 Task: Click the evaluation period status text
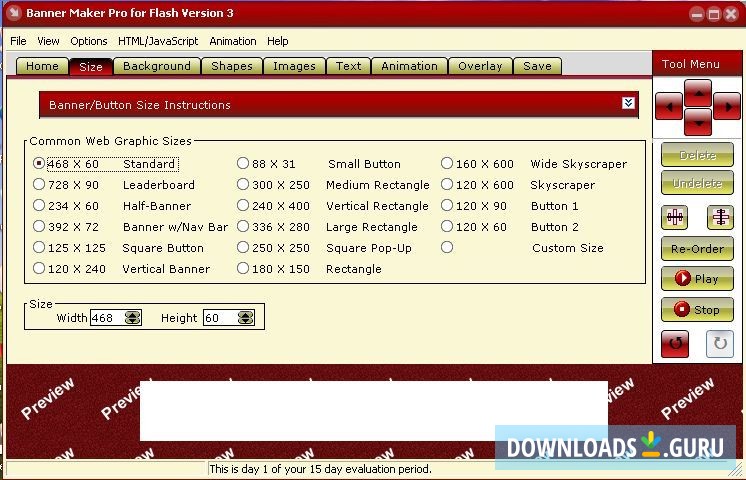tap(320, 469)
